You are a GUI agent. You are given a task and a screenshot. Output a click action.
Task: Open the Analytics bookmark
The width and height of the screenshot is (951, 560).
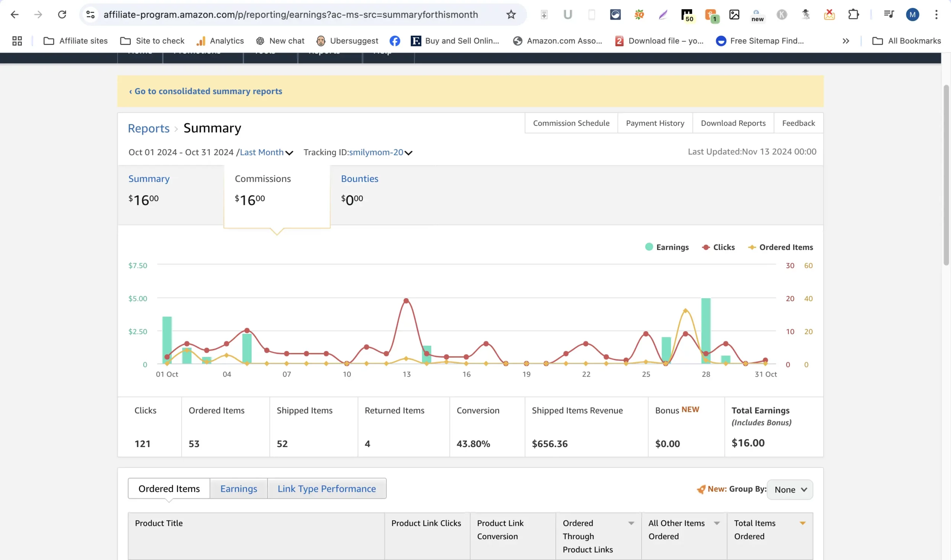point(220,41)
